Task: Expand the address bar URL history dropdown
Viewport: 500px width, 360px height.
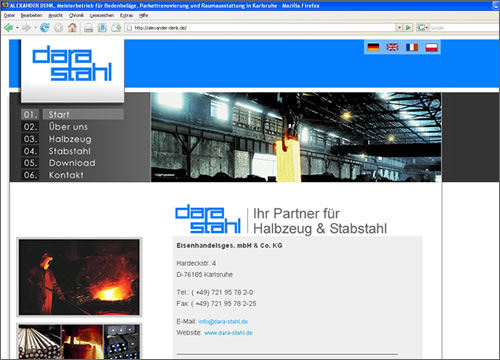Action: click(399, 28)
